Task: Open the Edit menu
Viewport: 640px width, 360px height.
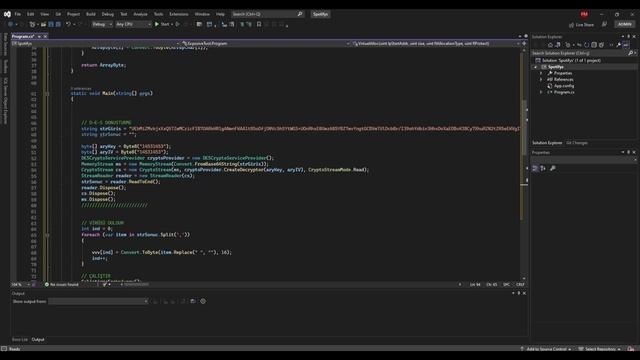Action: click(x=31, y=14)
